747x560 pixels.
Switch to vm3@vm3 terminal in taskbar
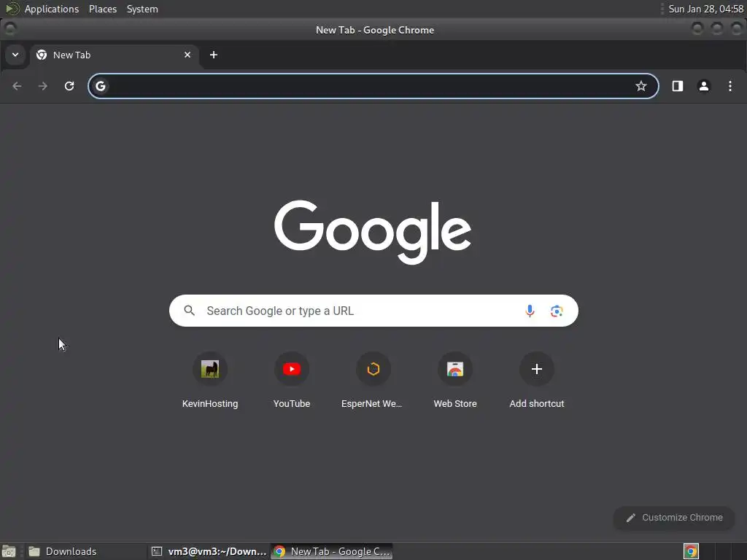pos(209,551)
